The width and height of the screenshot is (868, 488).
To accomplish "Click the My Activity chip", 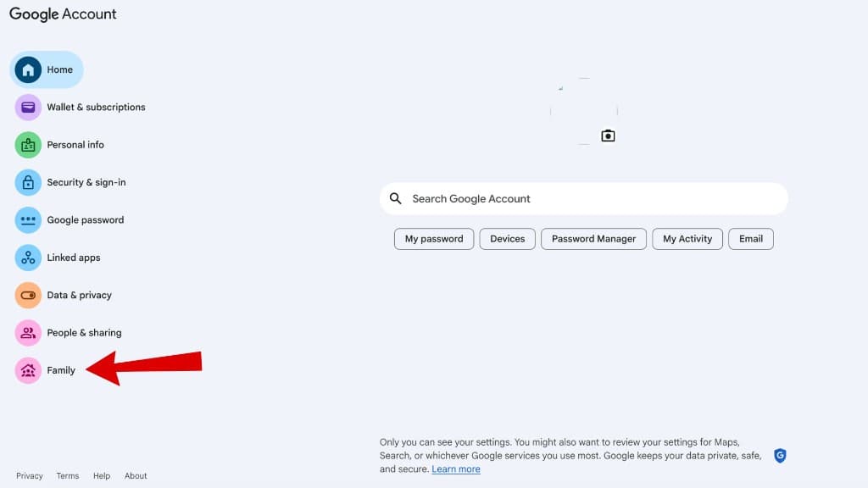I will (x=687, y=239).
